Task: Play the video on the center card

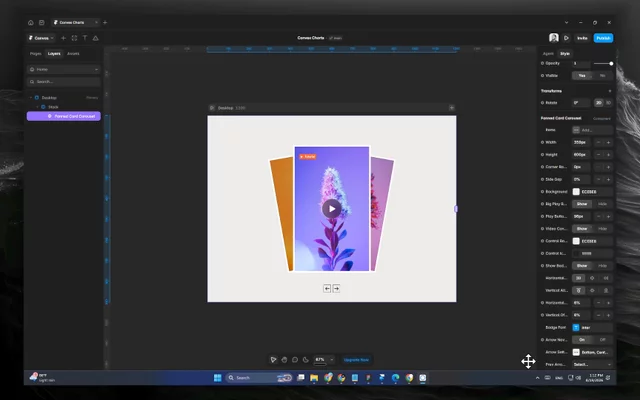Action: tap(332, 209)
